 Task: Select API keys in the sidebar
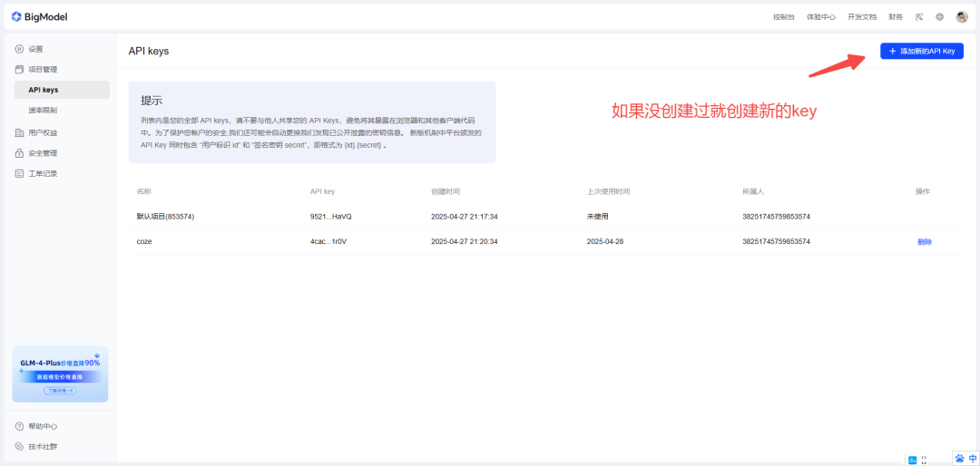(x=62, y=90)
